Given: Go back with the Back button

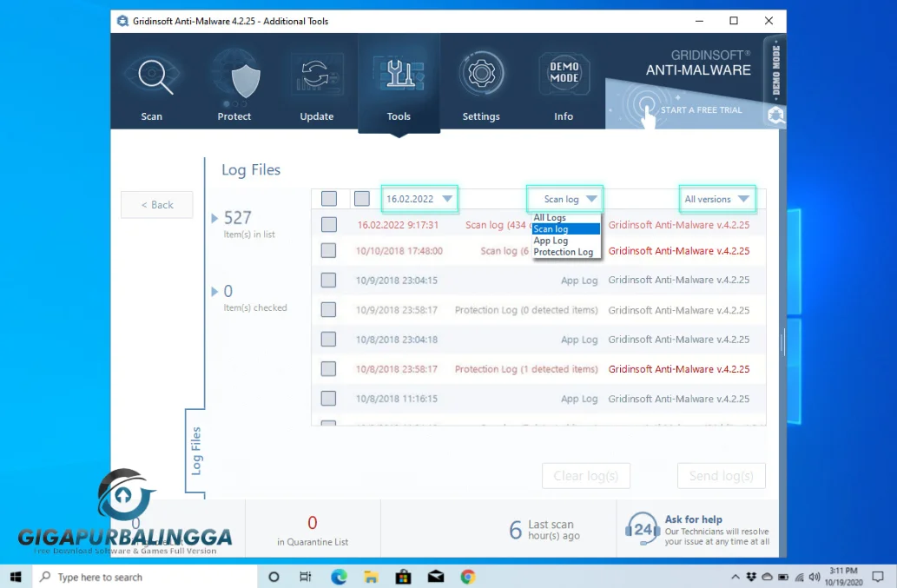Looking at the screenshot, I should tap(157, 205).
